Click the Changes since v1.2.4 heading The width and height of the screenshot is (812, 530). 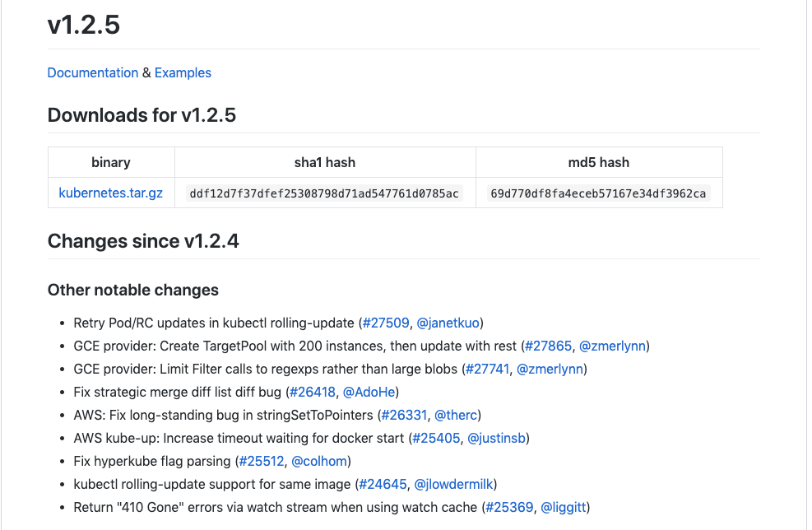pos(143,241)
